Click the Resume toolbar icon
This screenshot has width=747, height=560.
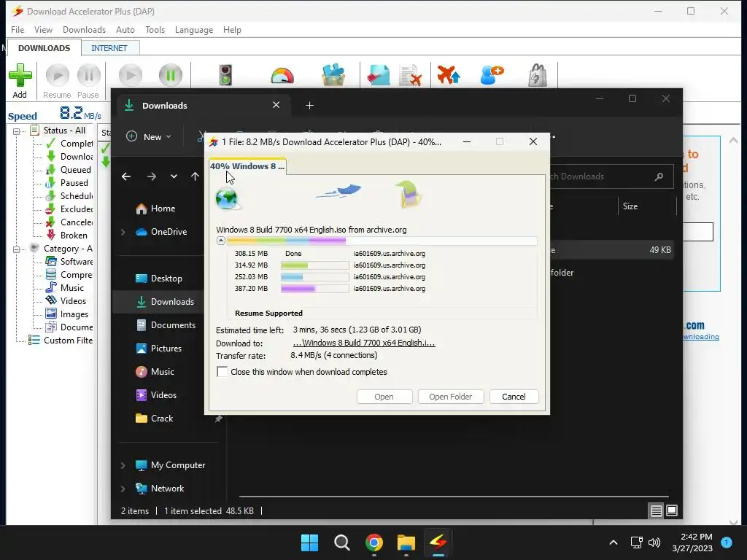[57, 75]
